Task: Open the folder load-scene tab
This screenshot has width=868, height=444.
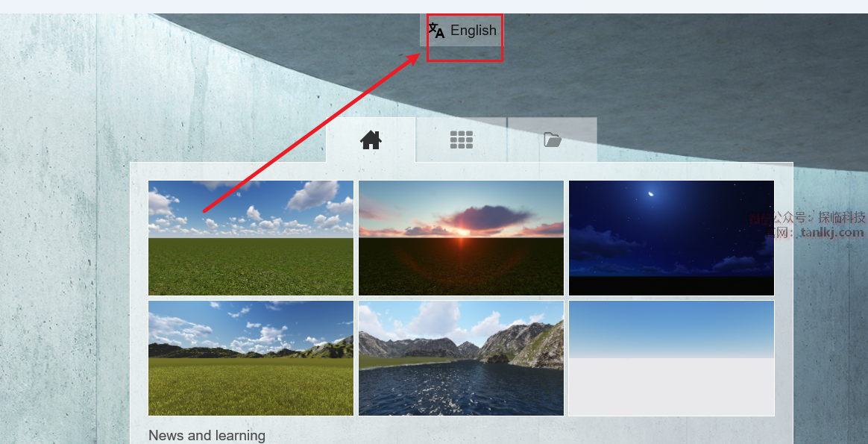Action: pyautogui.click(x=553, y=140)
